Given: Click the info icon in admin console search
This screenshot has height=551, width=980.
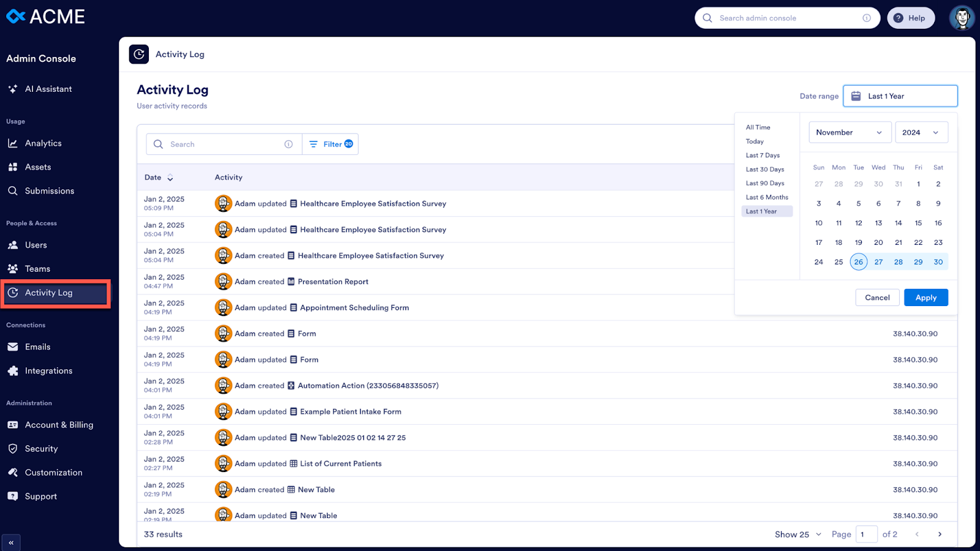Looking at the screenshot, I should click(x=867, y=18).
